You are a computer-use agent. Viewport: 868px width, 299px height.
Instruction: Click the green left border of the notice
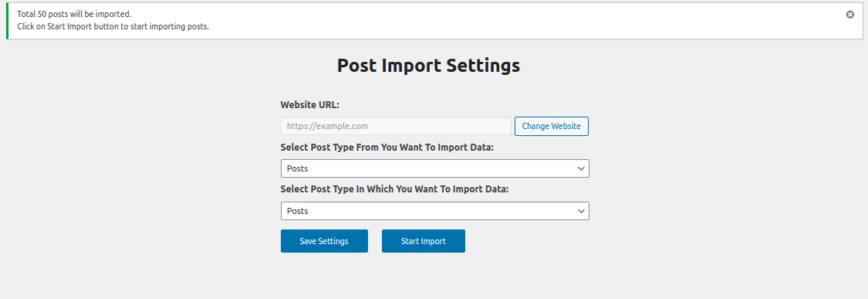tap(7, 21)
